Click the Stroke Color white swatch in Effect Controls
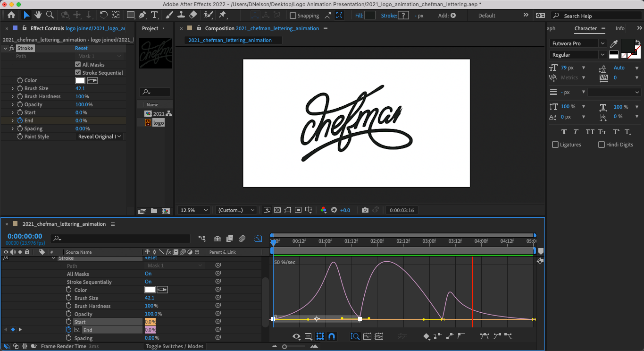The height and width of the screenshot is (351, 644). click(80, 80)
